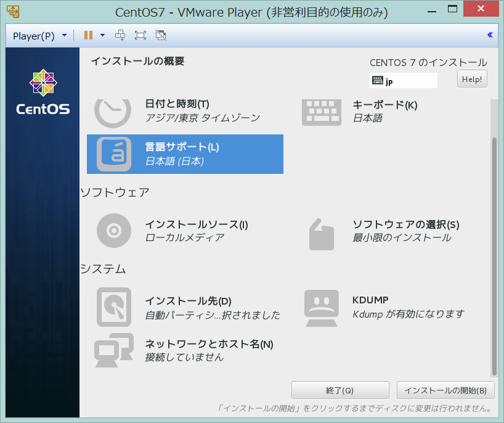This screenshot has width=504, height=423.
Task: Minimize the VMware Player window
Action: [432, 11]
